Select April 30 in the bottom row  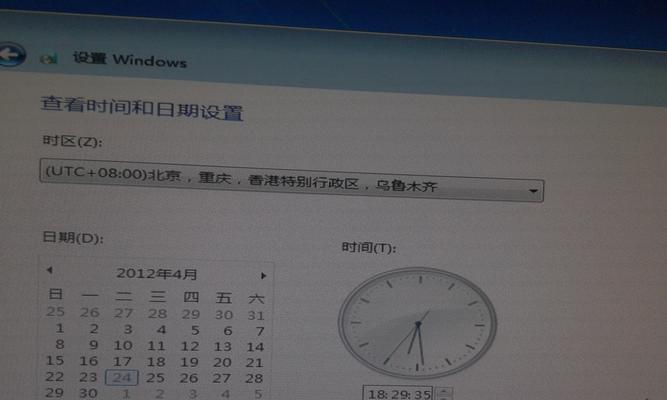click(88, 393)
